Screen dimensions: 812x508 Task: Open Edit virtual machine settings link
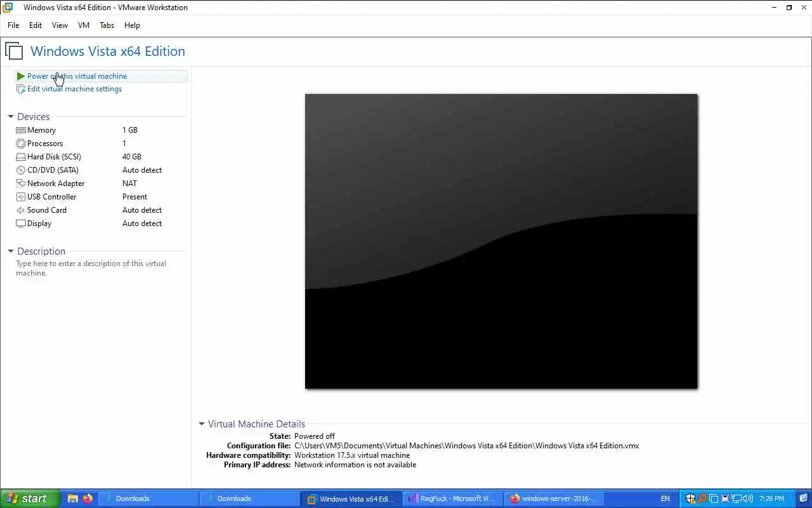click(74, 89)
